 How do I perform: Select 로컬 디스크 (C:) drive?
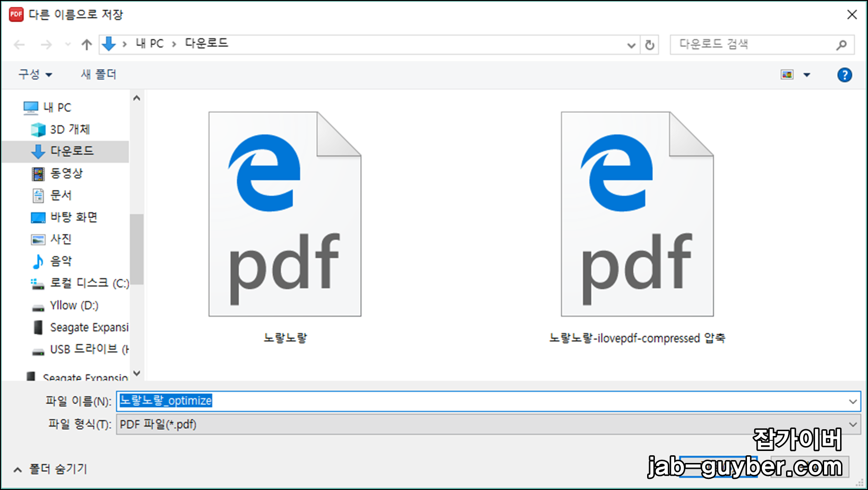coord(89,283)
